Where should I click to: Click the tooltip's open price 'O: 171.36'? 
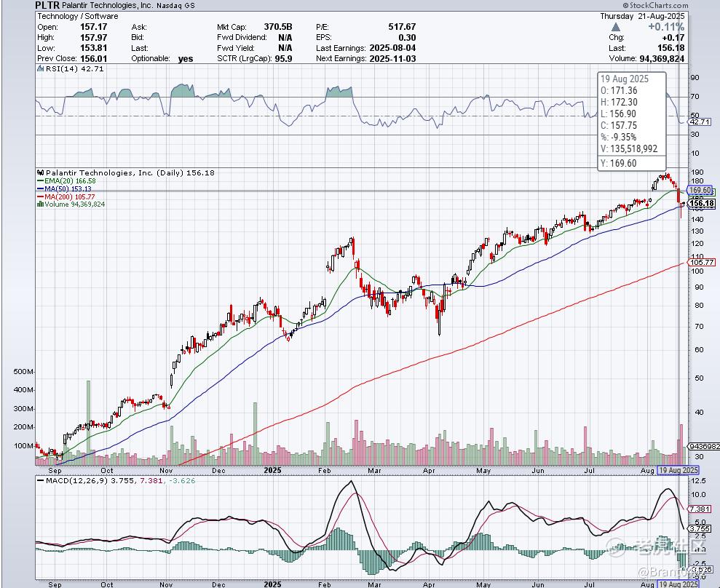[619, 90]
